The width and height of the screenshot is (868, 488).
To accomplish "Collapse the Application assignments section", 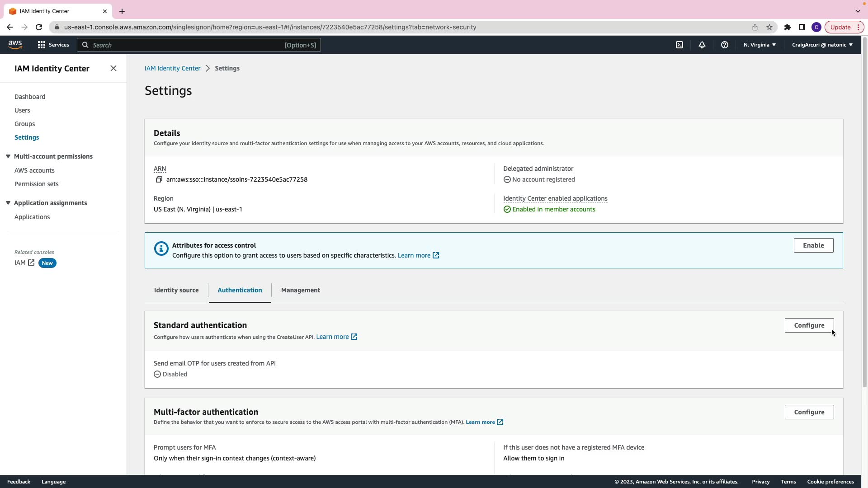I will [x=8, y=203].
